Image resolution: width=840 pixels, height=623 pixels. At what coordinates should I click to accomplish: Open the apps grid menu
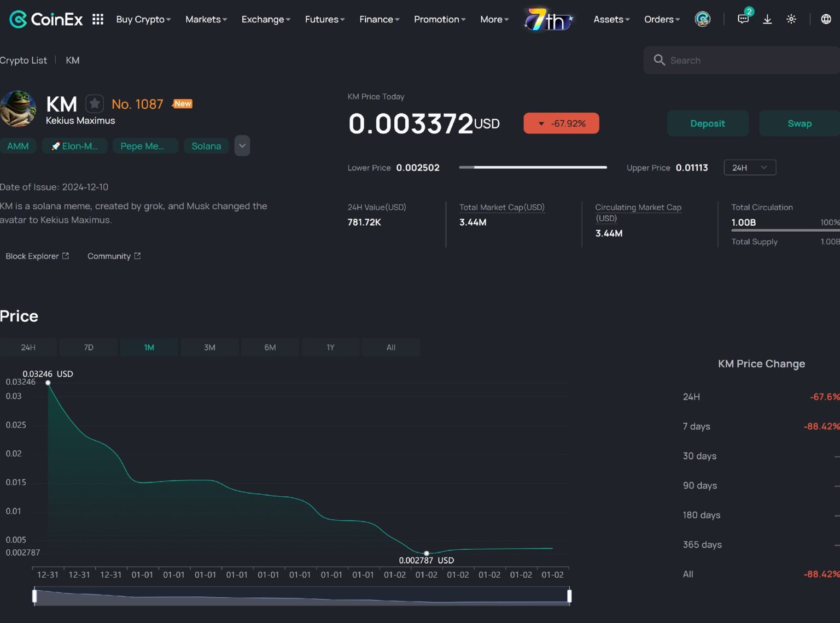[x=97, y=19]
